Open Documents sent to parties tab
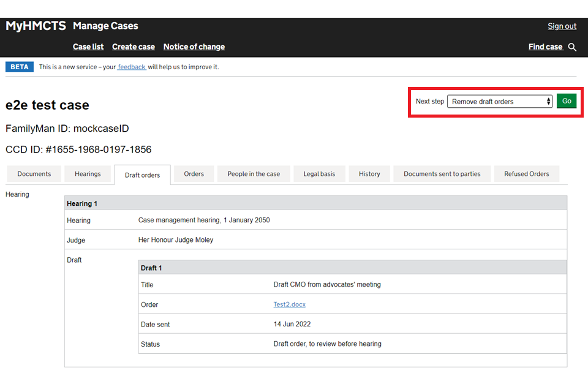Viewport: 588px width, 392px height. pos(442,174)
